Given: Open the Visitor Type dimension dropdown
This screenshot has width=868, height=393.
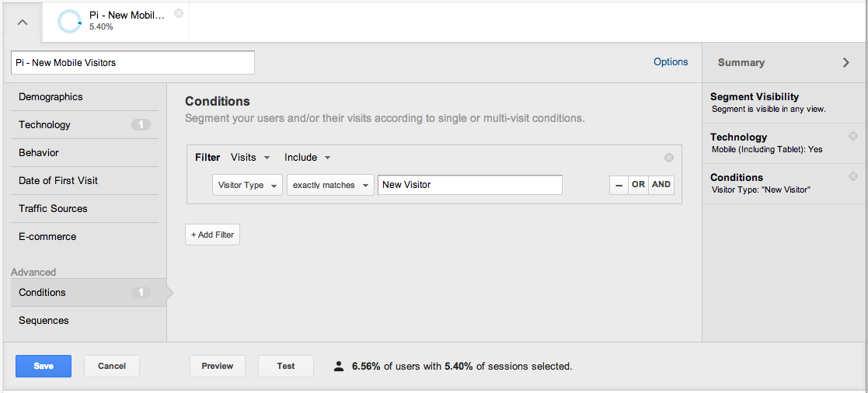Looking at the screenshot, I should [x=247, y=185].
